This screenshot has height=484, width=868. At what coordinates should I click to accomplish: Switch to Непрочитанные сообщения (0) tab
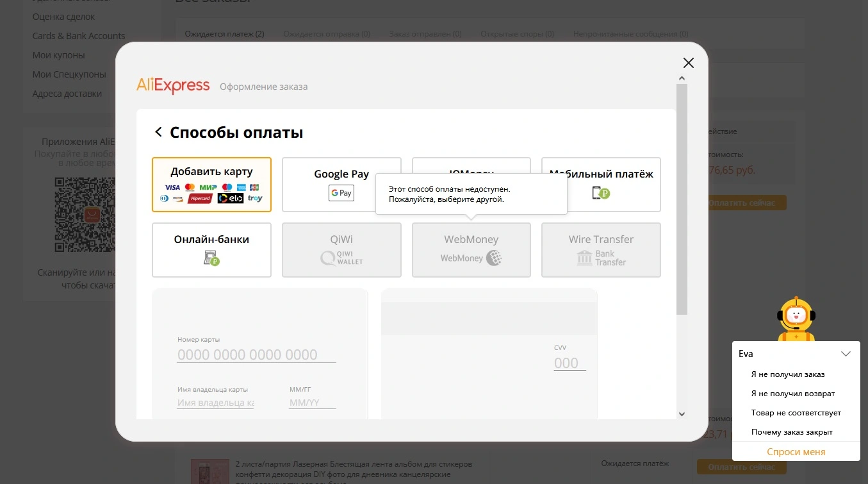[631, 34]
